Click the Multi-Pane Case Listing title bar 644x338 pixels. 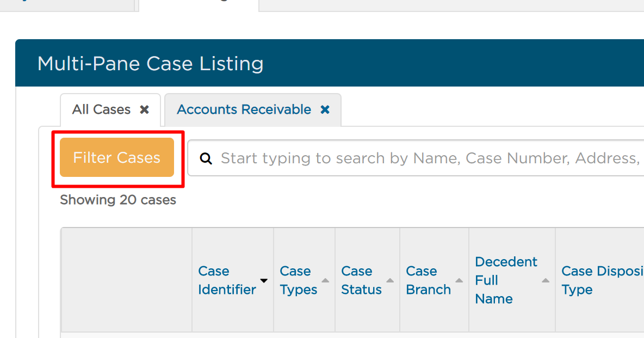pos(330,63)
